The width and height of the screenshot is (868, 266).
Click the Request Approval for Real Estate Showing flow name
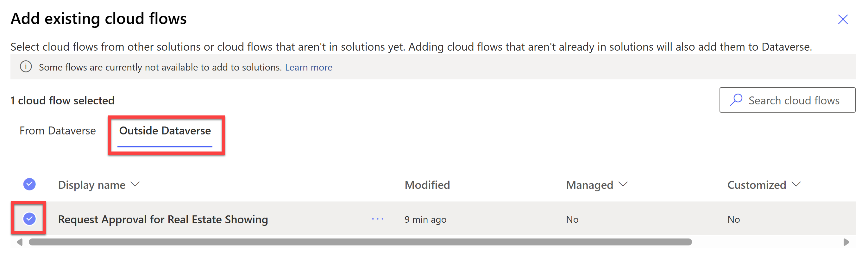click(x=163, y=220)
